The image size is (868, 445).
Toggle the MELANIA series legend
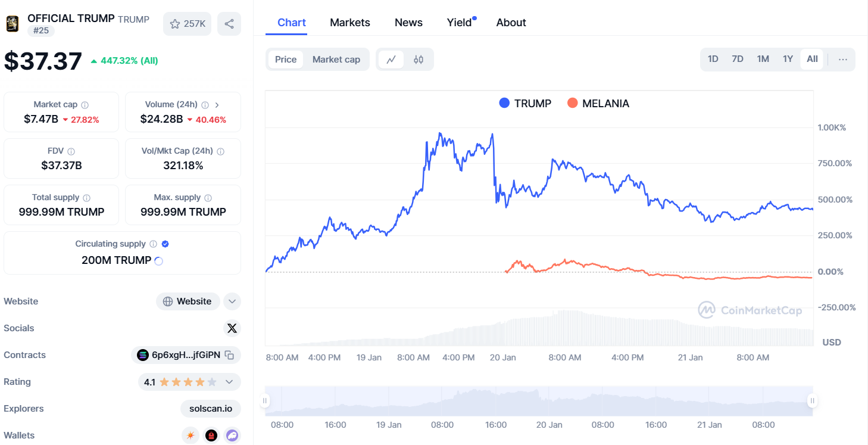click(x=598, y=104)
